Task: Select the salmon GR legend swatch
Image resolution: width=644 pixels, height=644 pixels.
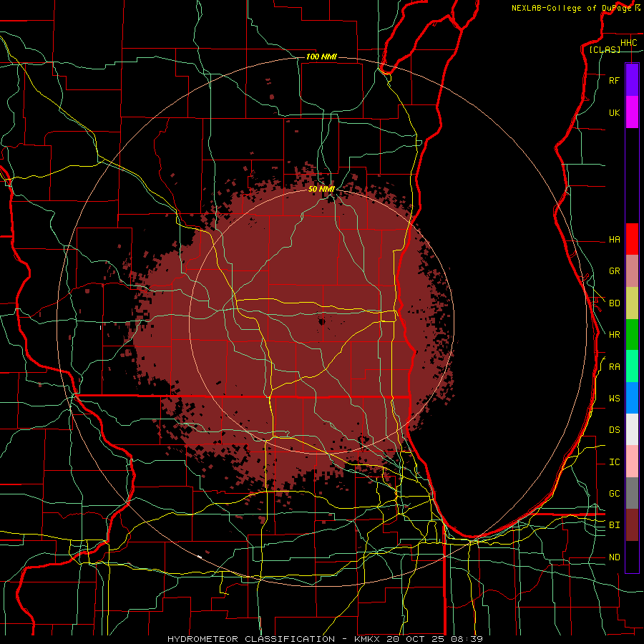Action: [x=632, y=271]
